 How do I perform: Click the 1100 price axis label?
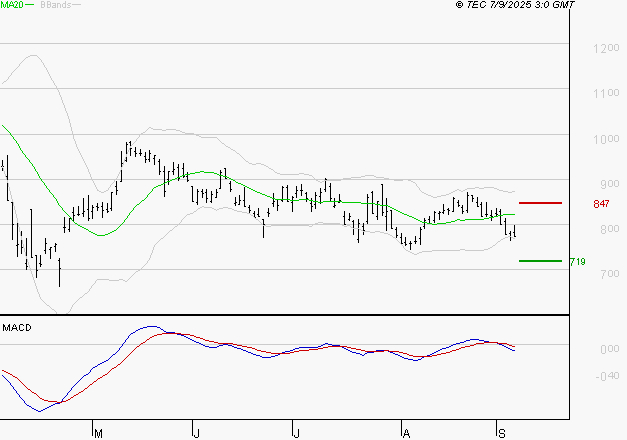[x=606, y=94]
